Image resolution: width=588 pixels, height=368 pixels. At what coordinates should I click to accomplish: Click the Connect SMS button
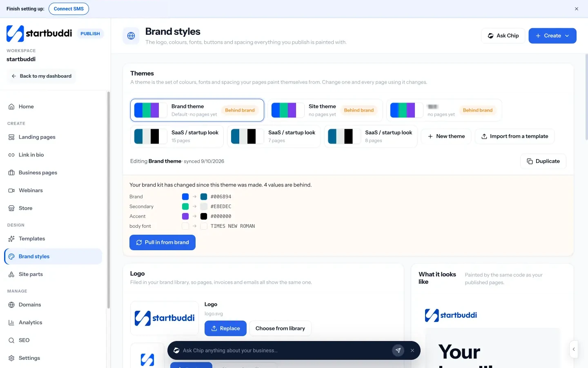[x=69, y=9]
